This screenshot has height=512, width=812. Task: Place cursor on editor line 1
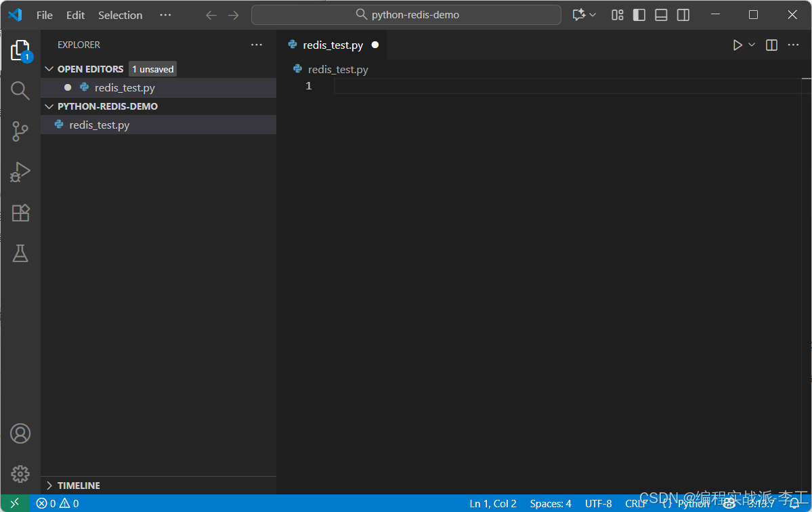(568, 86)
